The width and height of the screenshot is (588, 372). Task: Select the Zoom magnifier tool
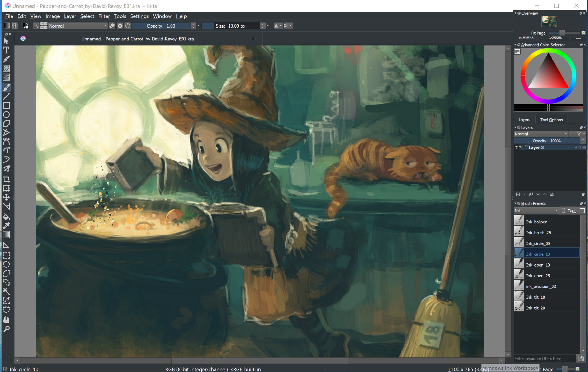click(x=6, y=329)
